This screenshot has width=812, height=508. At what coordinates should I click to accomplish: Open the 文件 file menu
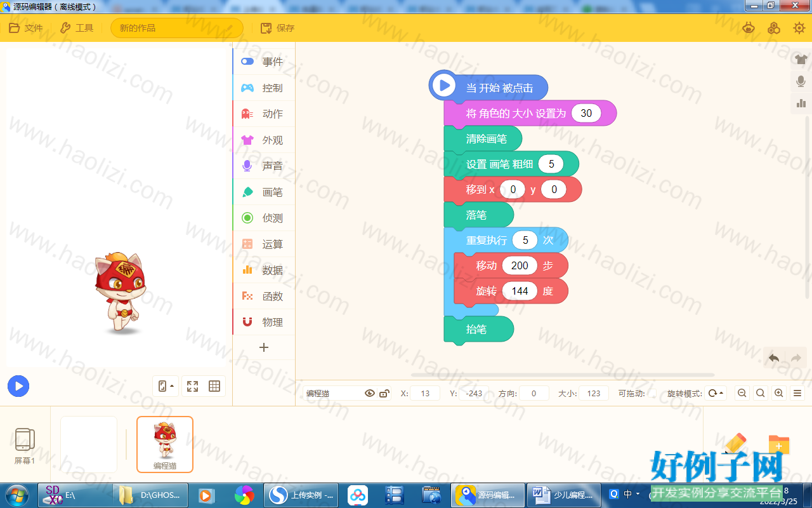(26, 28)
